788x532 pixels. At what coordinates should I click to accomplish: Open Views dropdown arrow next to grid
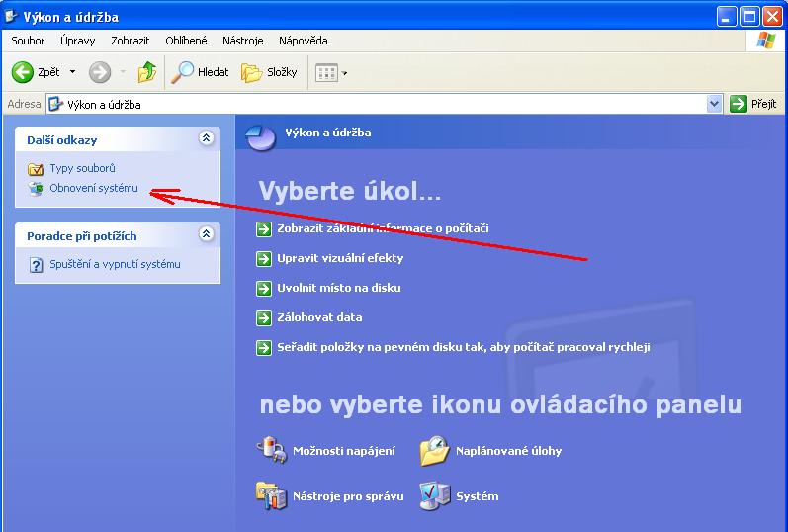click(344, 73)
